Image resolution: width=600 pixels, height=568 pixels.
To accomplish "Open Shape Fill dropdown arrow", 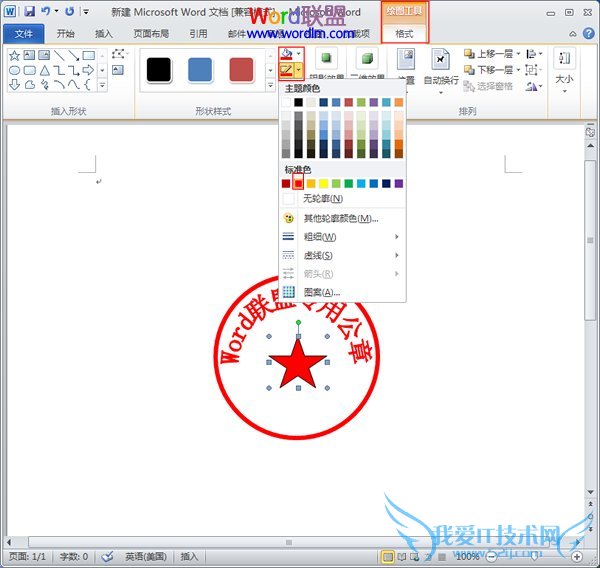I will point(298,54).
